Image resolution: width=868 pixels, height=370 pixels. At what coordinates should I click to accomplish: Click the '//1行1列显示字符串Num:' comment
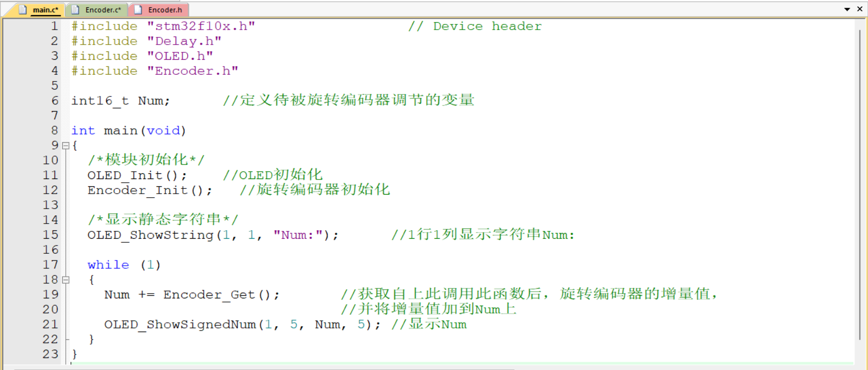pyautogui.click(x=483, y=235)
